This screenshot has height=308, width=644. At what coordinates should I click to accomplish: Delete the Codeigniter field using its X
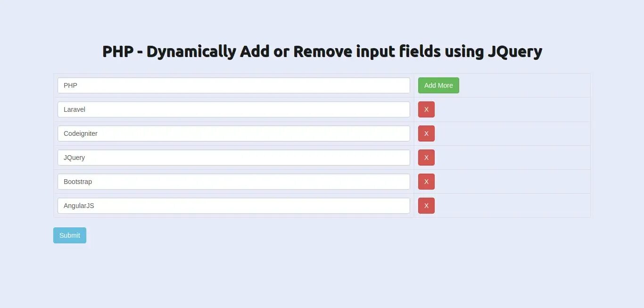click(426, 133)
